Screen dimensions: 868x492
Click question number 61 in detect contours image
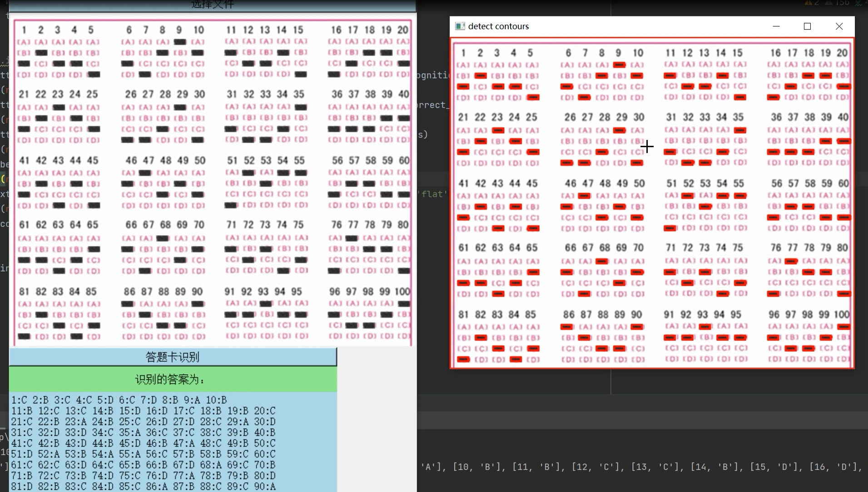coord(463,248)
